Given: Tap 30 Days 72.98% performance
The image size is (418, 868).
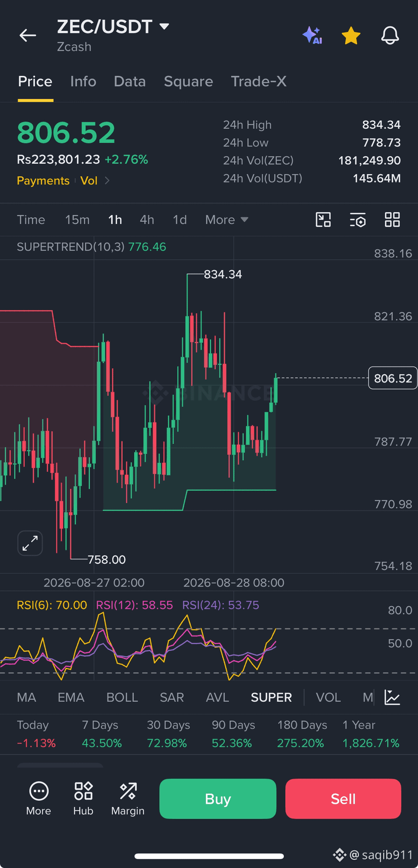Looking at the screenshot, I should 168,734.
